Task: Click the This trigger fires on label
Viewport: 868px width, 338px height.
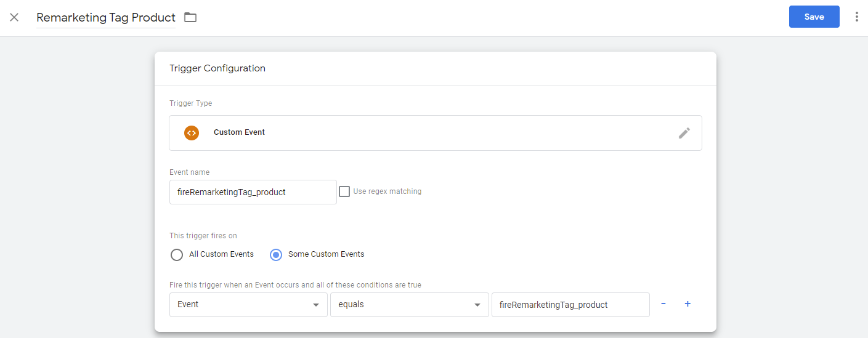Action: click(203, 236)
